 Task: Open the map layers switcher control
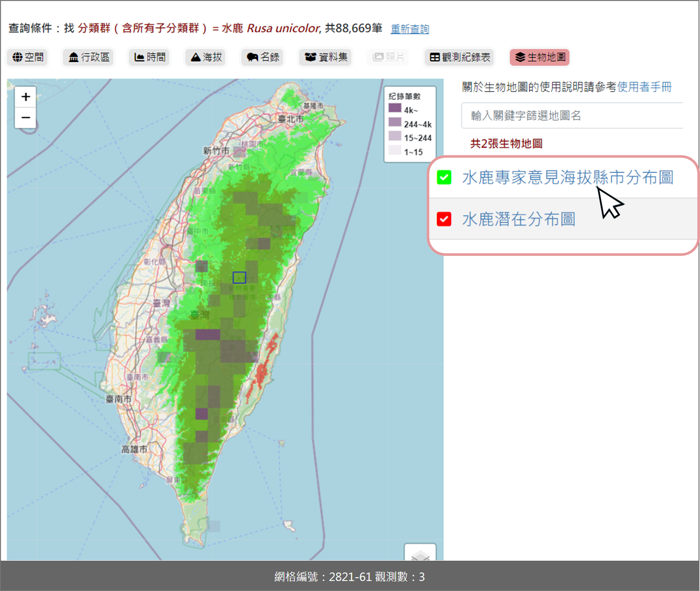pyautogui.click(x=420, y=554)
